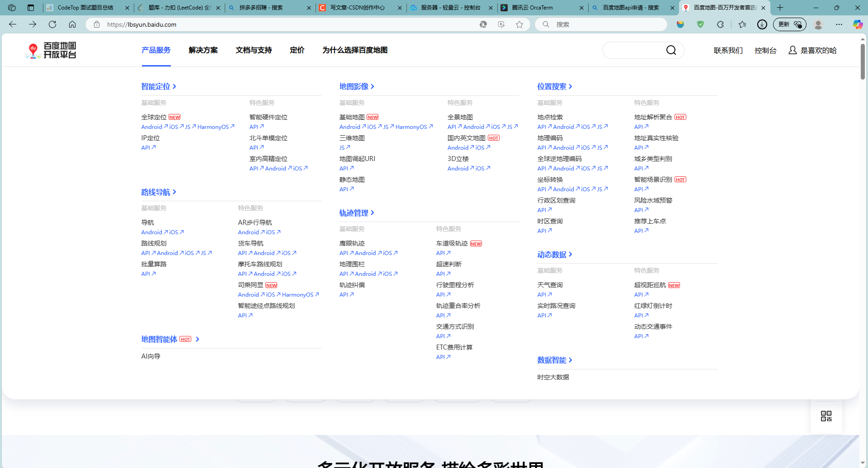The image size is (868, 468).
Task: Open the 时空大数据 entry
Action: [x=553, y=377]
